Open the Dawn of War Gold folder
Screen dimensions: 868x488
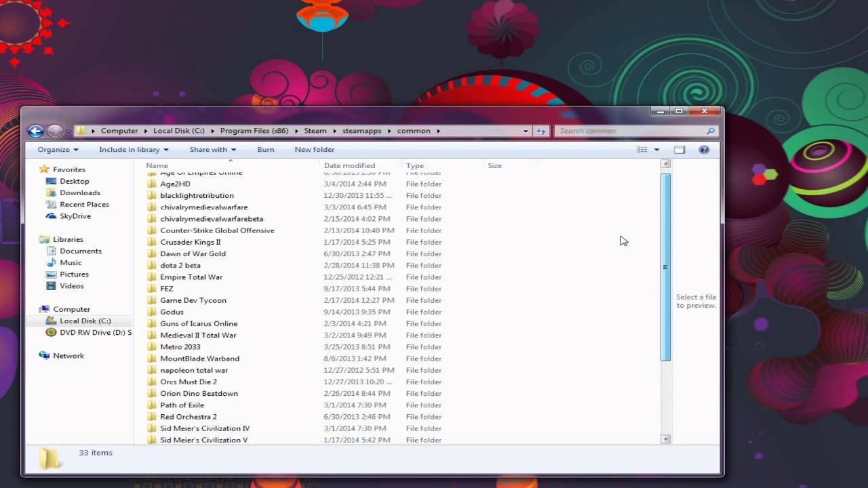[x=193, y=253]
